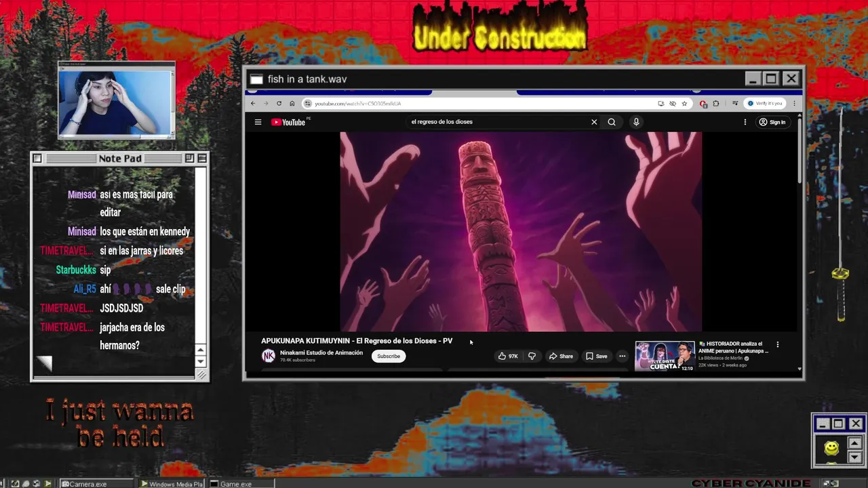Click the Note Pad resize grip corner
The width and height of the screenshot is (868, 488).
(201, 375)
